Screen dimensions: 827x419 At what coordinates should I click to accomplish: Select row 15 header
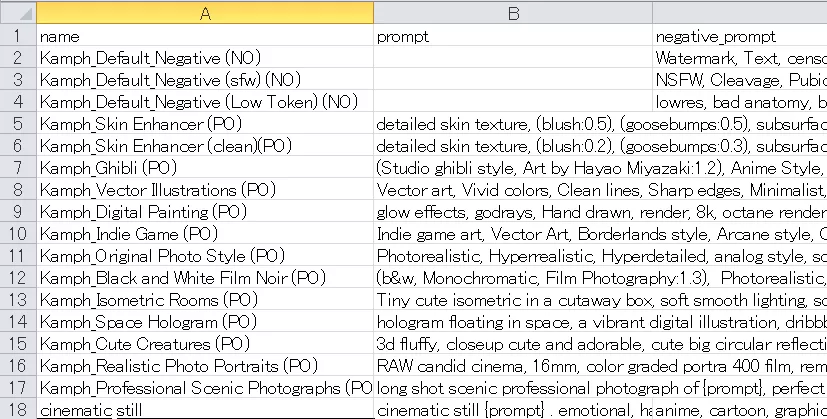point(18,344)
